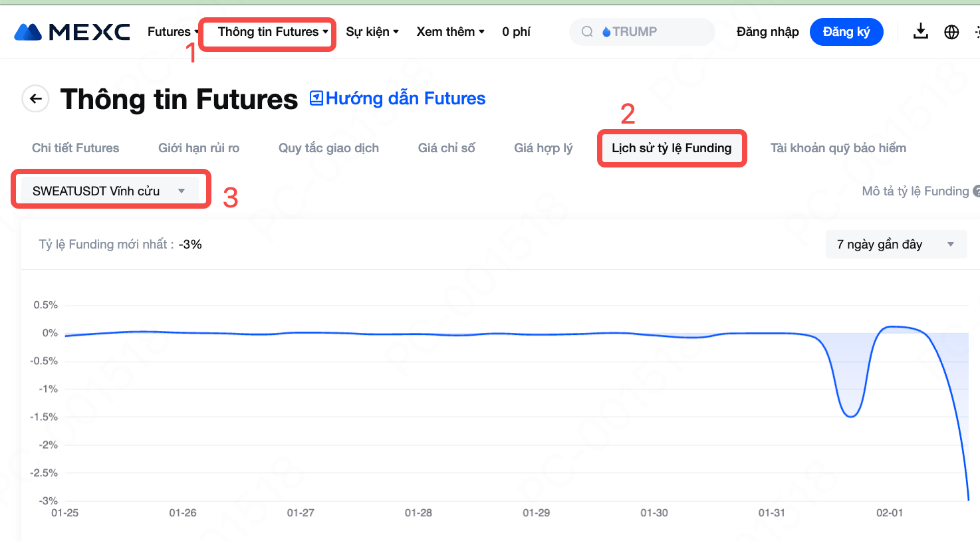The height and width of the screenshot is (541, 980).
Task: Open the Tài khoản quỹ bảo hiểm tab
Action: pyautogui.click(x=838, y=148)
